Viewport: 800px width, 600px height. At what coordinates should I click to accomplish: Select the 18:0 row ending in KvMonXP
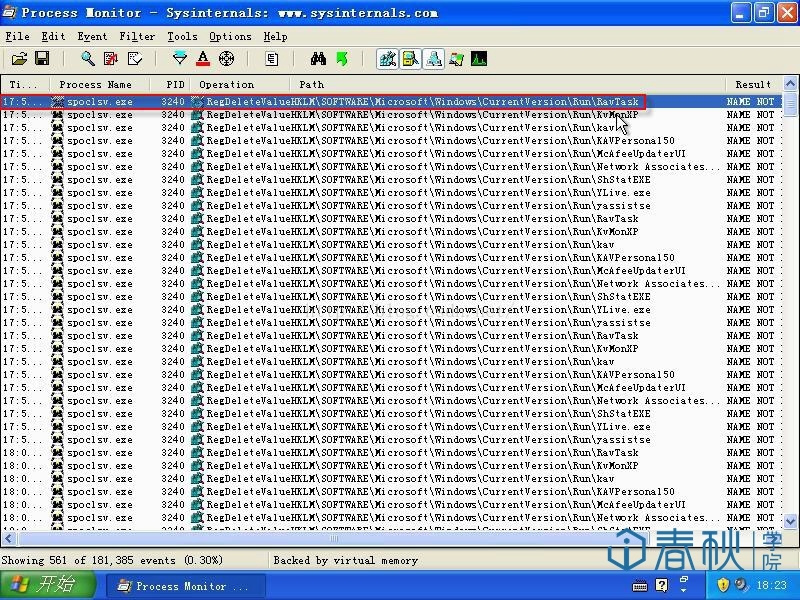(x=391, y=466)
